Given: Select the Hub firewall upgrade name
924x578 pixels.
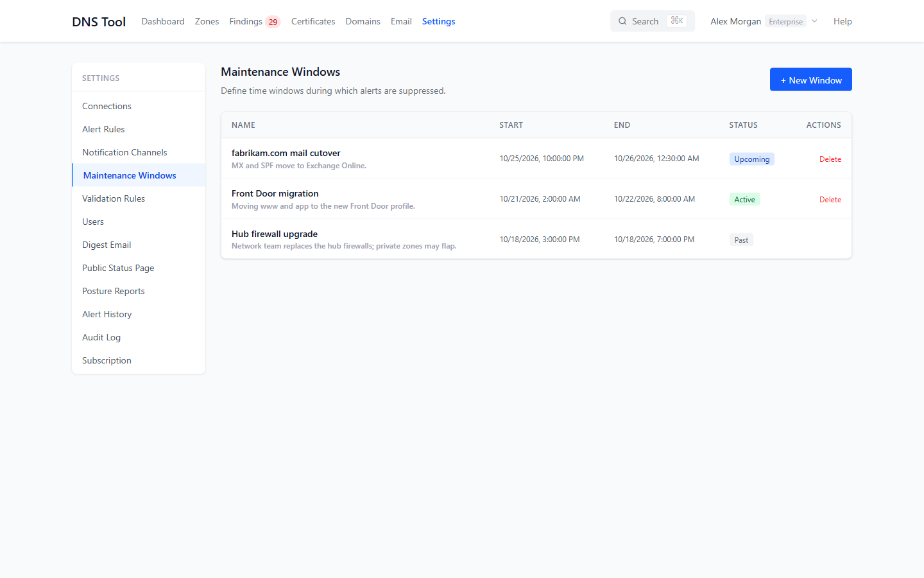Looking at the screenshot, I should tap(275, 234).
